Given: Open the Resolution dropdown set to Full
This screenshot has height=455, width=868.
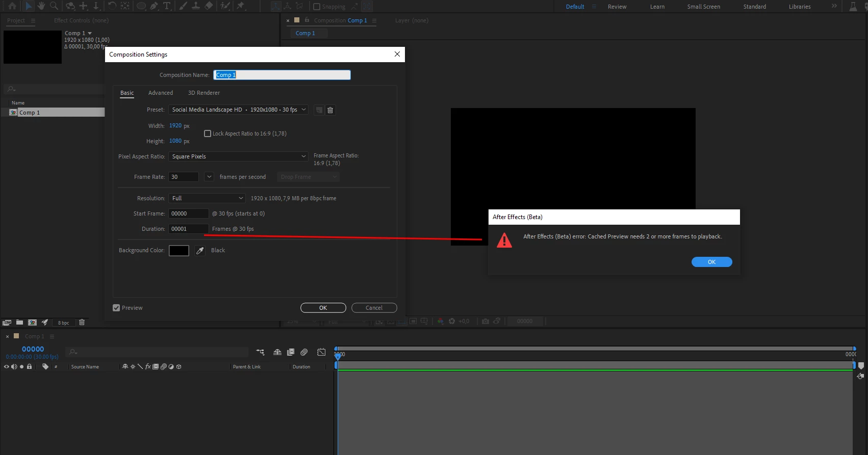Looking at the screenshot, I should click(x=207, y=198).
